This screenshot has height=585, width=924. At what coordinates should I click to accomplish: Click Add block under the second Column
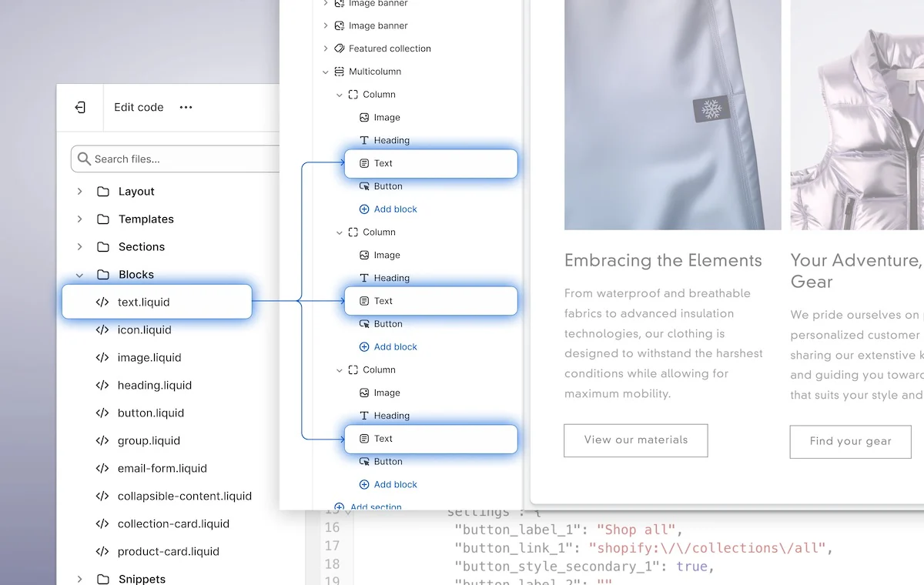tap(394, 347)
